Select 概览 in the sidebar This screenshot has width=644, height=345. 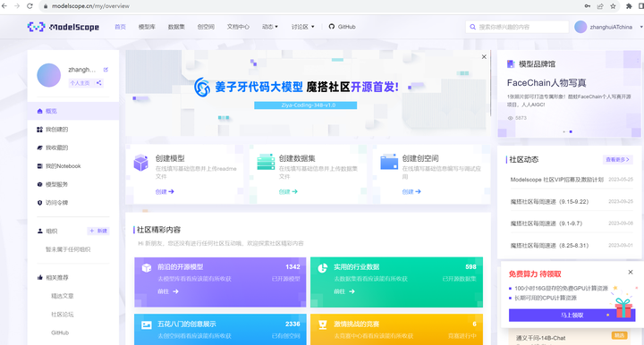click(x=73, y=111)
